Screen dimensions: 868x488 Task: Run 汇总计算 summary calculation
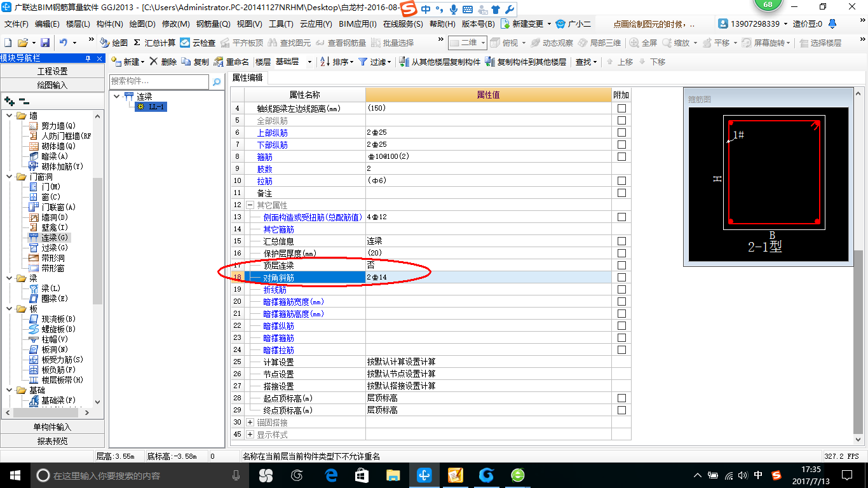[x=154, y=43]
